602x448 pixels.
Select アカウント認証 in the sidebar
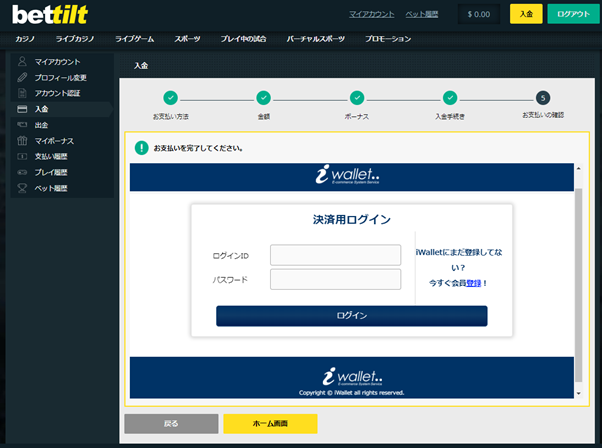[x=58, y=93]
